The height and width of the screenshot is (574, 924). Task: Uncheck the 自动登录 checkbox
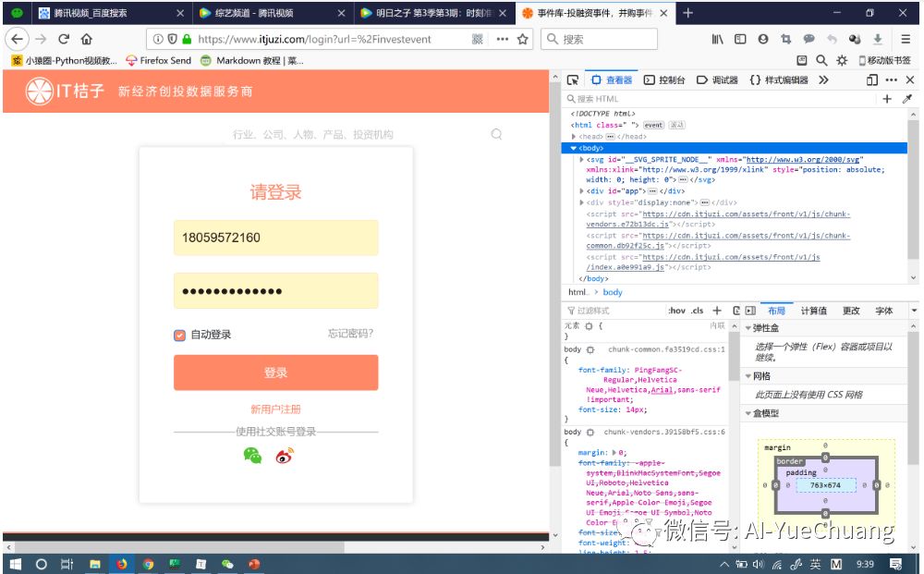coord(180,335)
